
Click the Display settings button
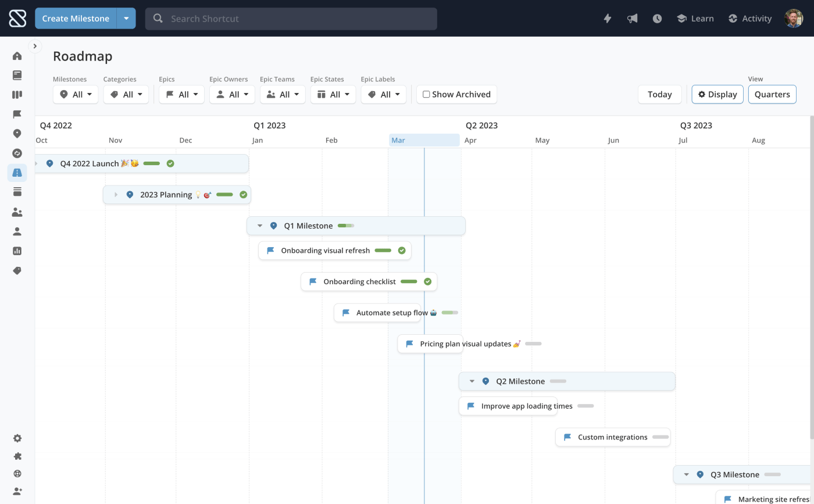[x=717, y=94]
